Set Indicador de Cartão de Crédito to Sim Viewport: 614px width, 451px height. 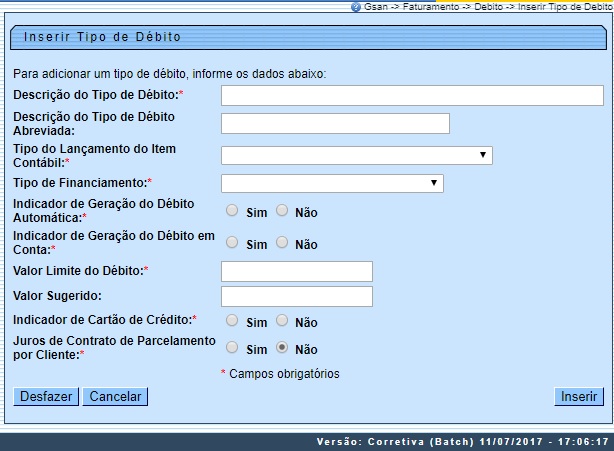(x=232, y=321)
